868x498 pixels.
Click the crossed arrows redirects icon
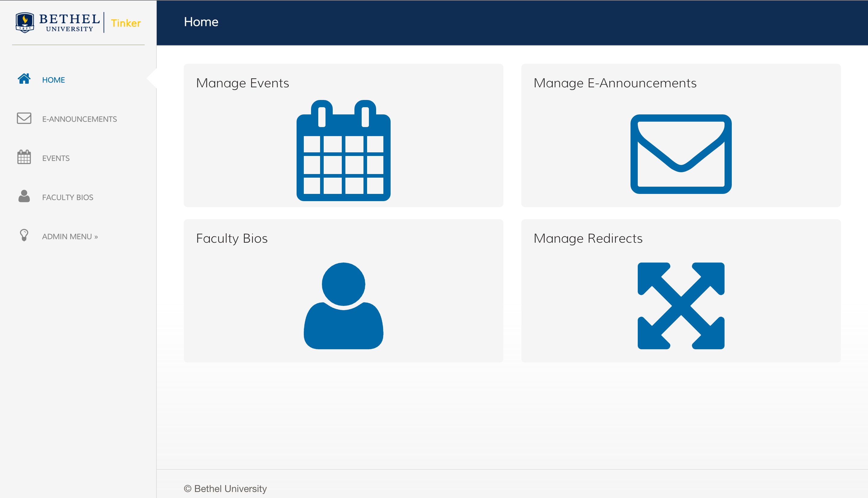[x=681, y=306]
